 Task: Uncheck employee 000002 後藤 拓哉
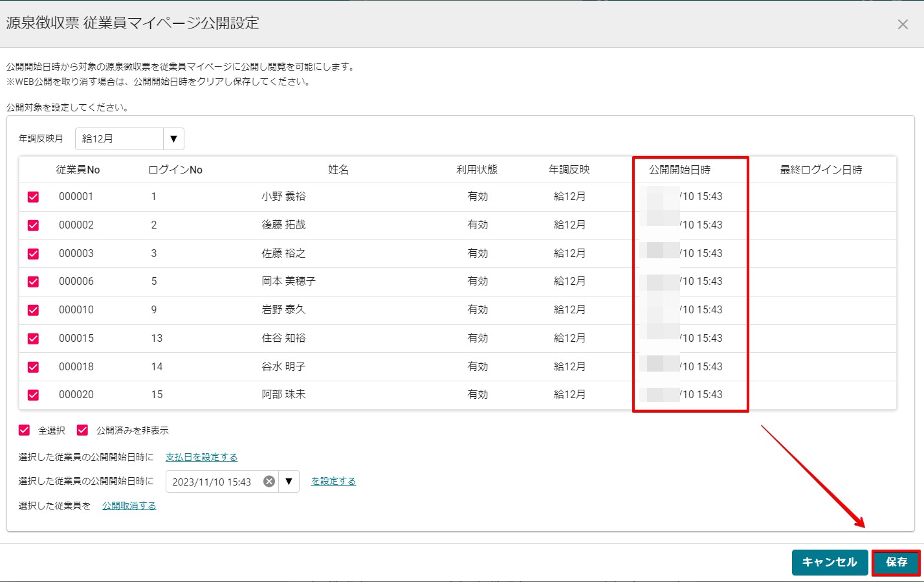pos(33,225)
